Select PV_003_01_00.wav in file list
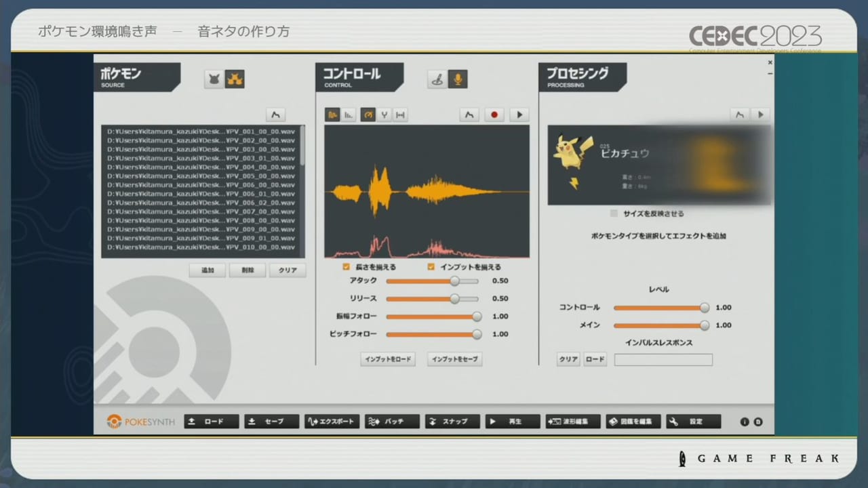Image resolution: width=868 pixels, height=488 pixels. point(201,157)
